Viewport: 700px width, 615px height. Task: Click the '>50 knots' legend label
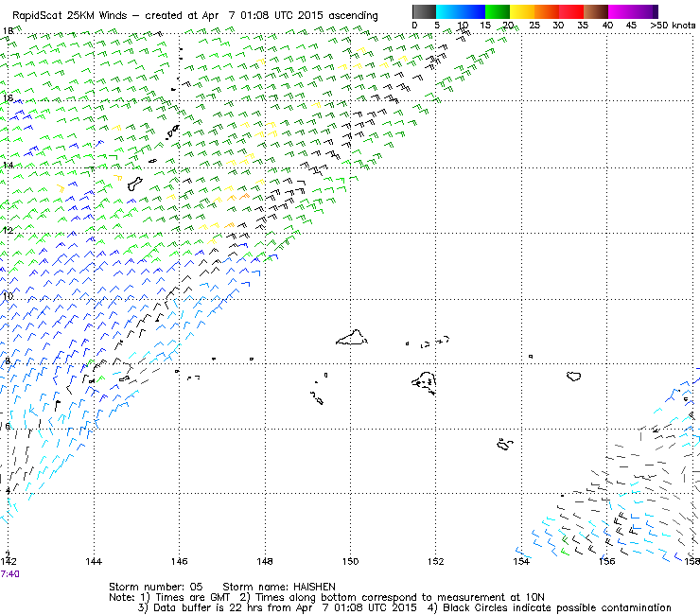673,26
